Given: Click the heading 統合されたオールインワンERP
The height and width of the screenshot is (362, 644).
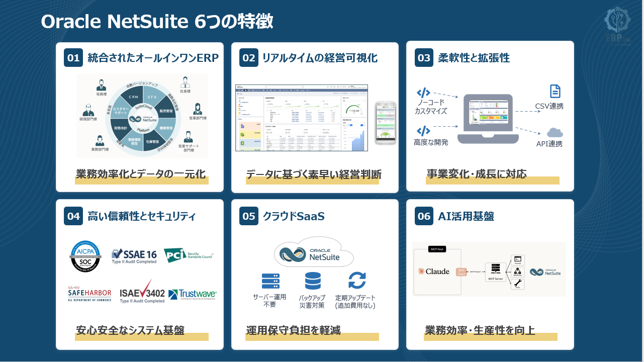Looking at the screenshot, I should (153, 58).
